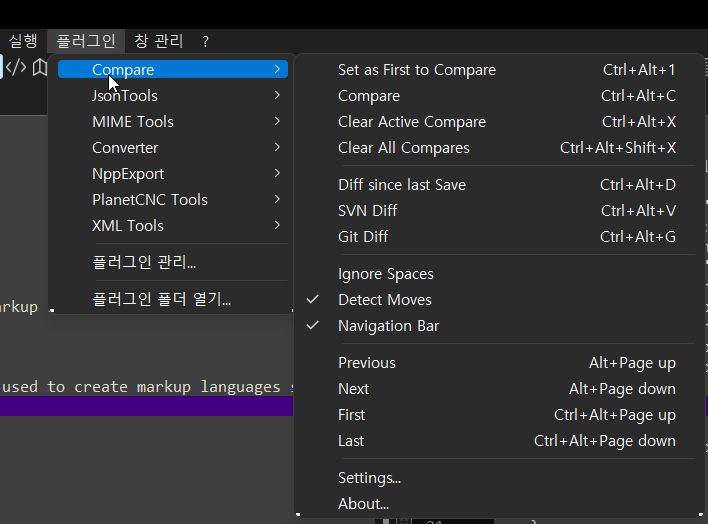The width and height of the screenshot is (708, 524).
Task: Go to First difference
Action: (498, 415)
